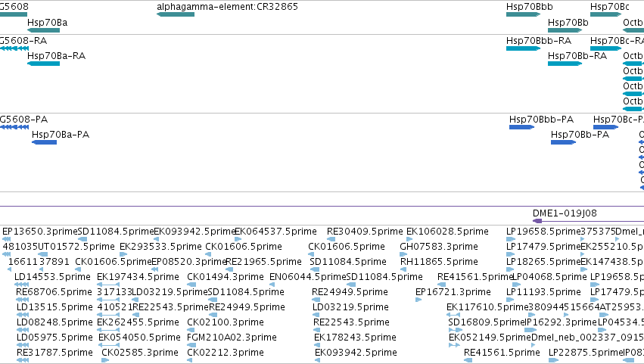This screenshot has height=364, width=644.
Task: Click the RE31787.5prime EST label
Action: [54, 353]
